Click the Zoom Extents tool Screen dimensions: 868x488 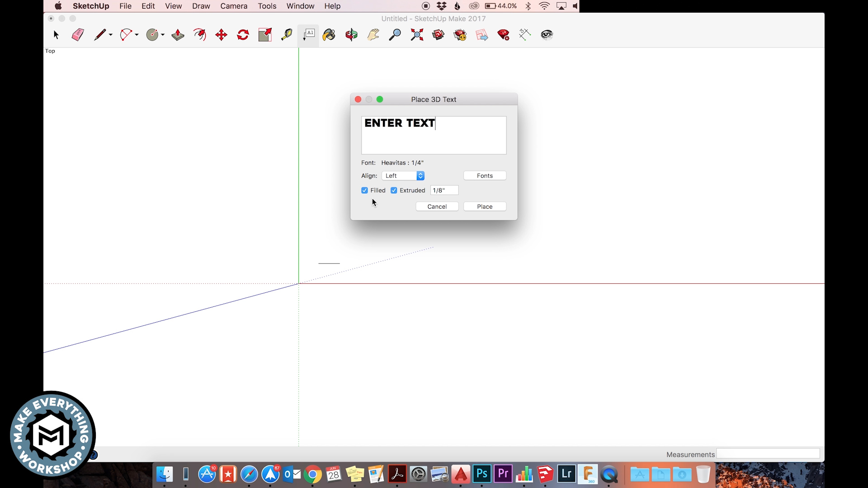point(417,35)
